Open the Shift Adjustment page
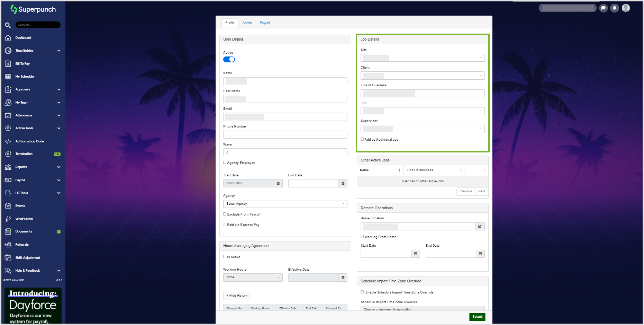This screenshot has width=644, height=325. [27, 257]
